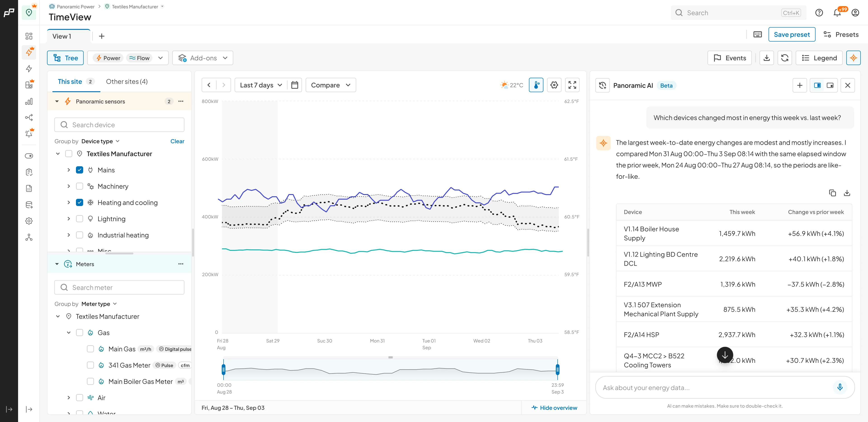Screen dimensions: 868x422
Task: Open the Compare dropdown
Action: click(330, 85)
